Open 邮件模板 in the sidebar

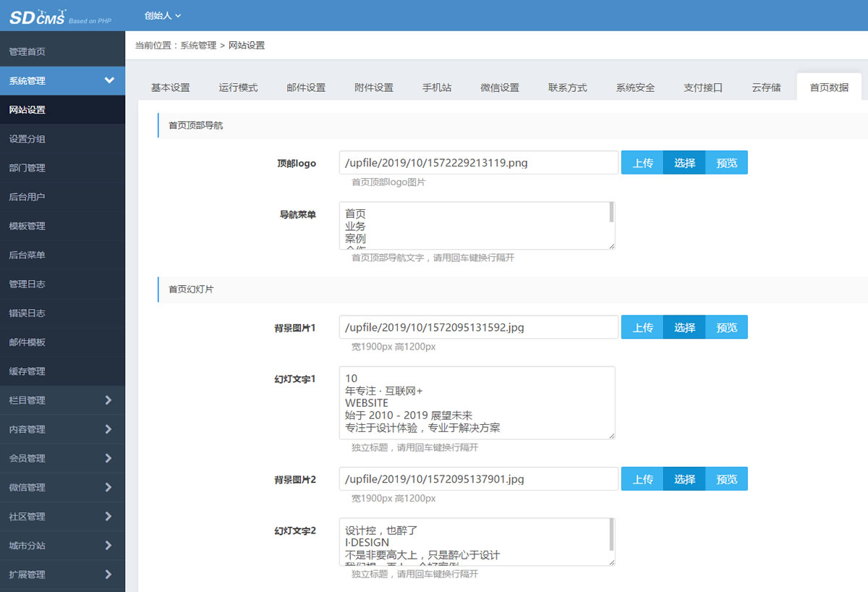(x=62, y=342)
